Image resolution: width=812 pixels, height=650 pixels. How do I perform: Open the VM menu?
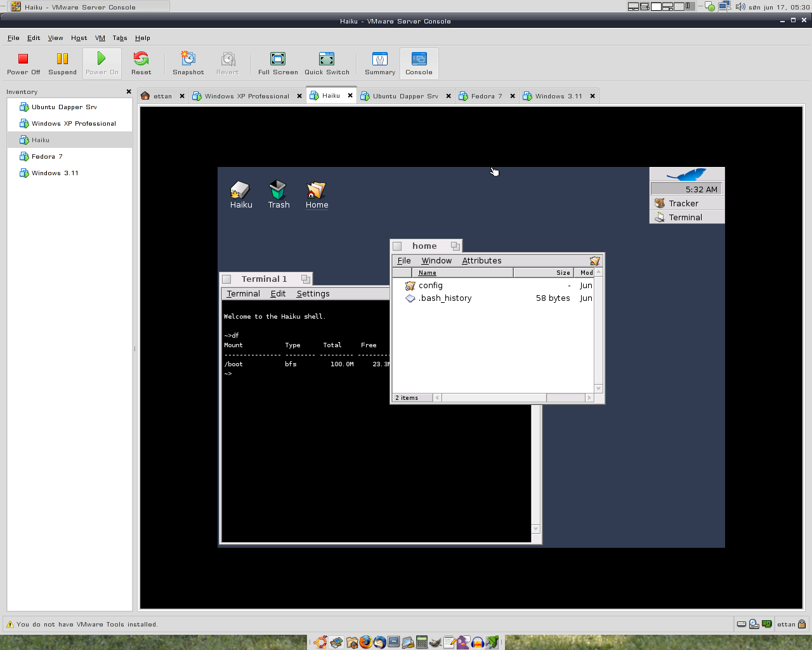pyautogui.click(x=100, y=38)
